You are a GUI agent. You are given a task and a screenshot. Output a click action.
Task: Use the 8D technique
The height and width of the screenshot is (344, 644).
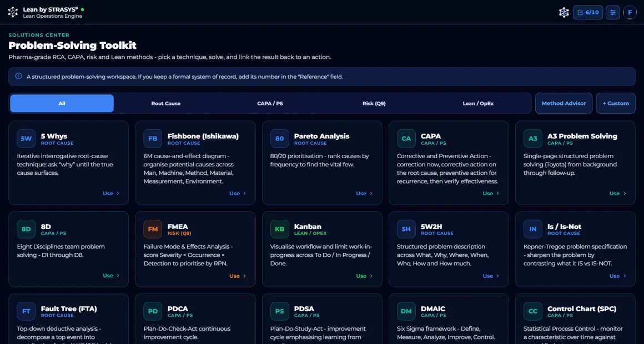coord(111,275)
